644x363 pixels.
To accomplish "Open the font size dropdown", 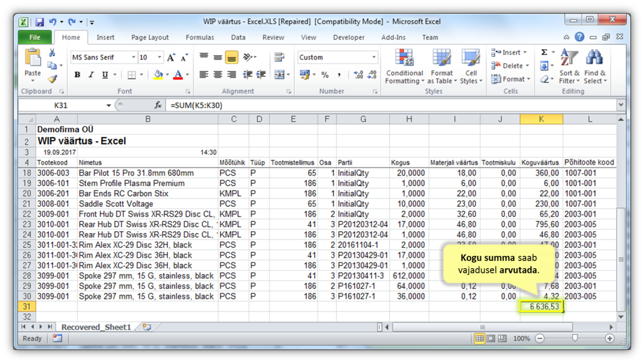I will 159,57.
